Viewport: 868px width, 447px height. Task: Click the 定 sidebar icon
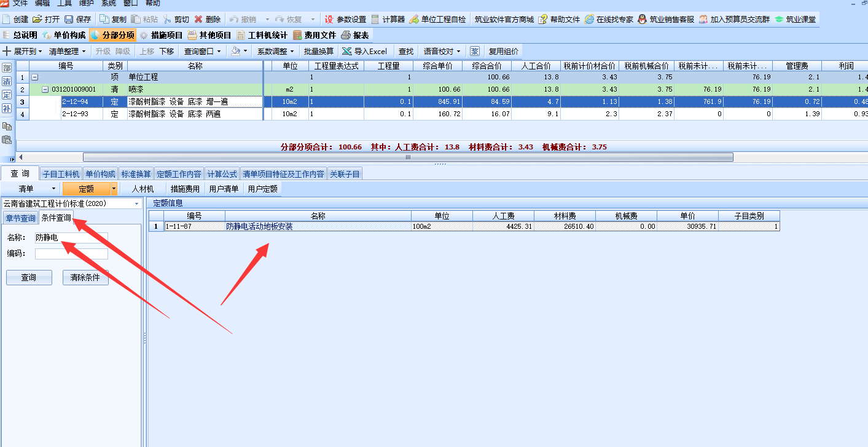point(7,95)
